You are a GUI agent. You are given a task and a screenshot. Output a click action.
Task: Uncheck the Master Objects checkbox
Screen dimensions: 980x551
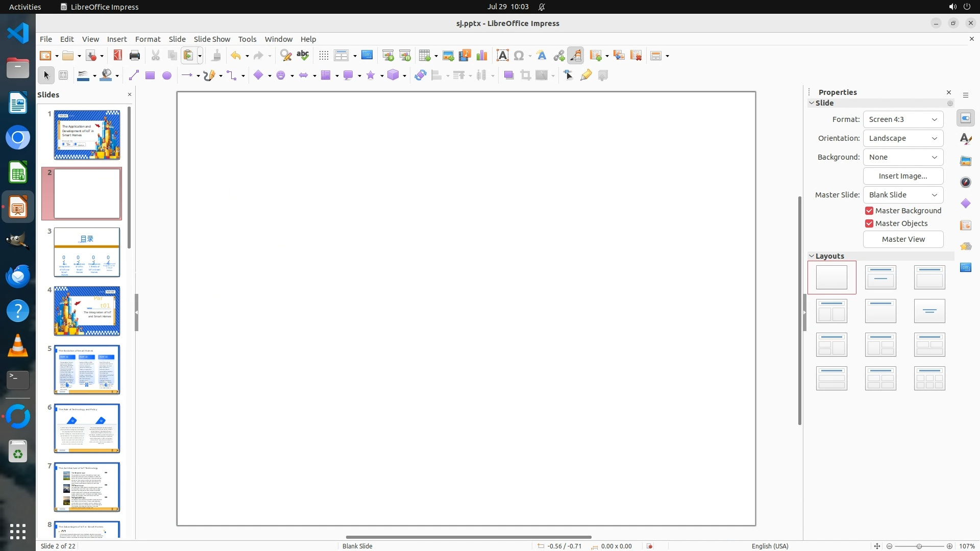coord(869,223)
